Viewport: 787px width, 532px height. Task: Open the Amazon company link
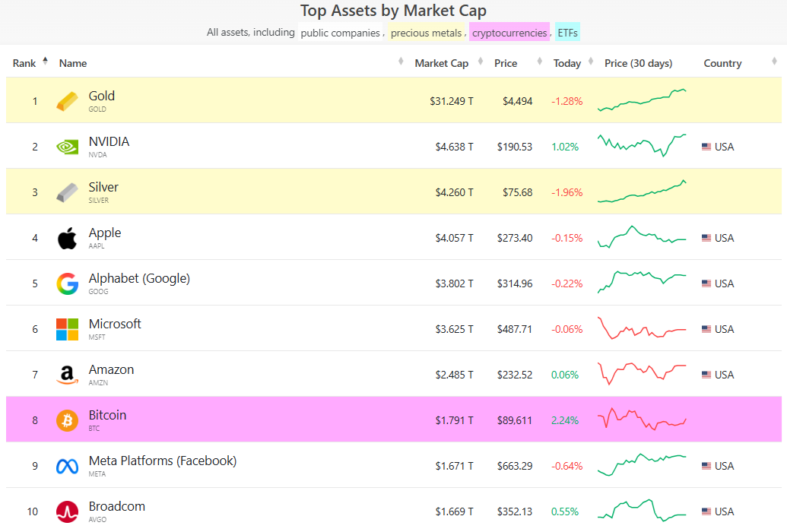click(111, 370)
